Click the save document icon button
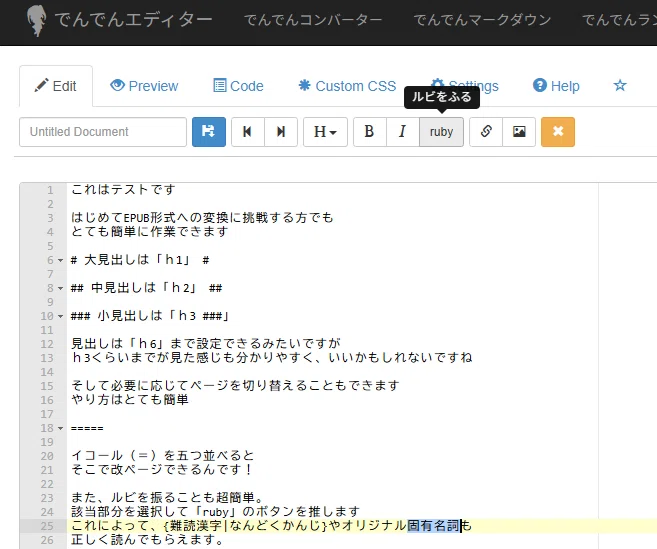 tap(209, 132)
